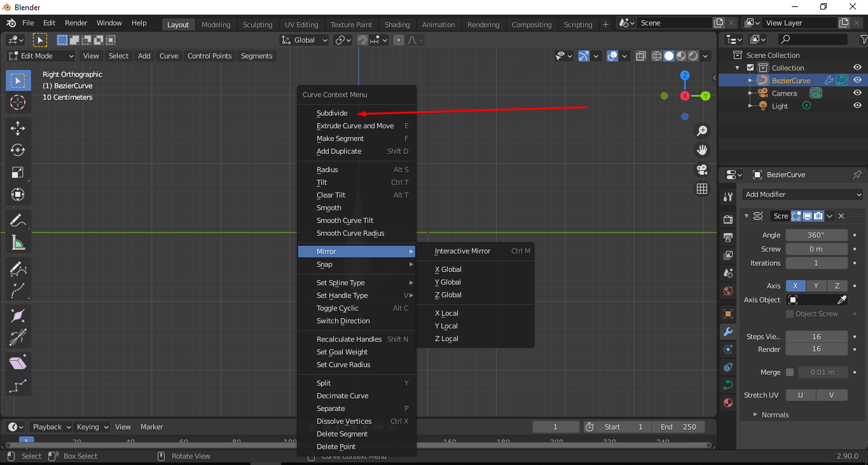Select the Cursor tool in the left toolbar
868x465 pixels.
tap(18, 102)
